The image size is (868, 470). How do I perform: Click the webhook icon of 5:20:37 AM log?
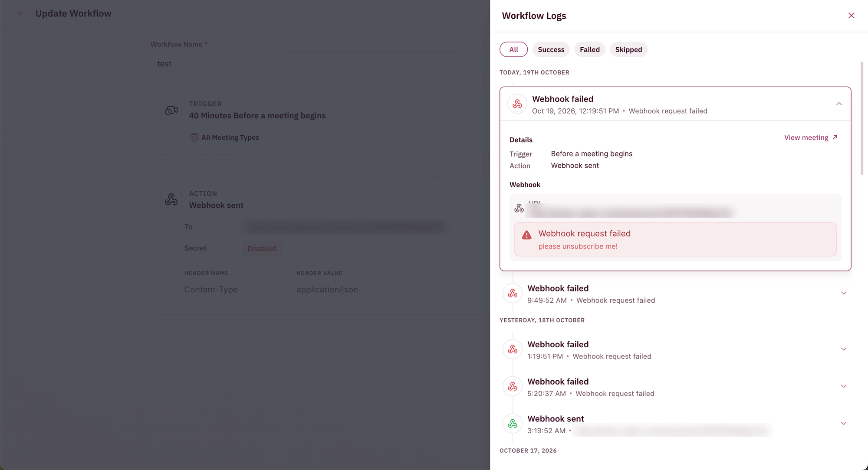coord(513,387)
